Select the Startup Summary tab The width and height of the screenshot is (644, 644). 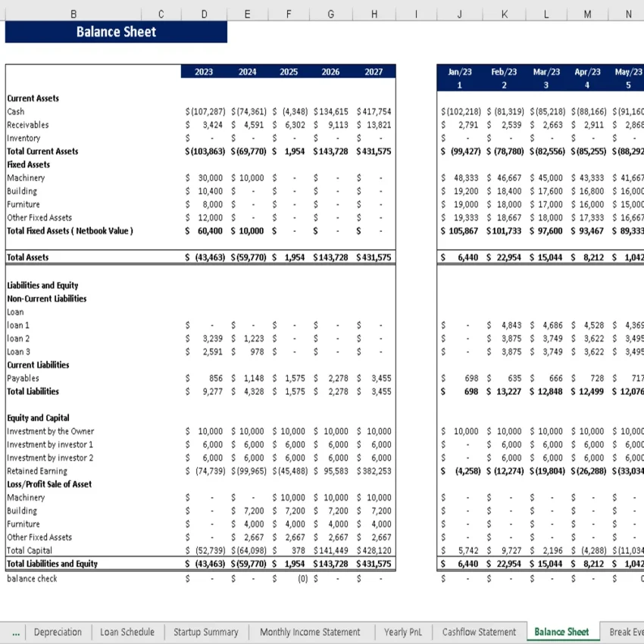[205, 631]
